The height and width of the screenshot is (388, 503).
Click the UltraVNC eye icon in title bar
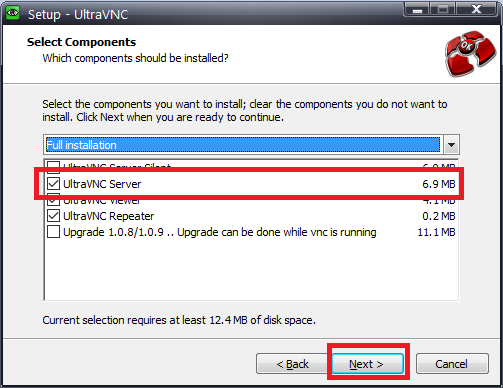(x=13, y=13)
